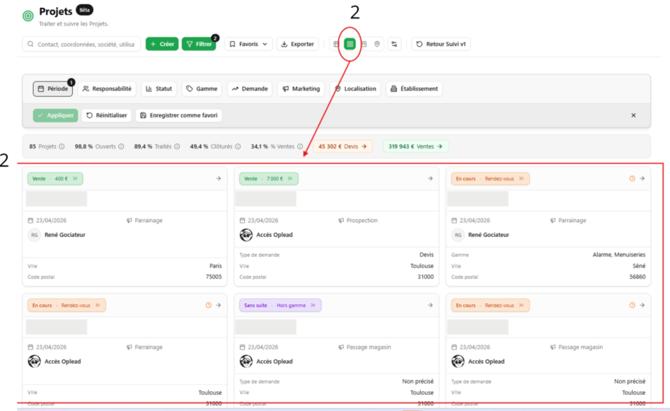This screenshot has width=670, height=411.
Task: Show info for the Traités percentage
Action: [x=177, y=147]
